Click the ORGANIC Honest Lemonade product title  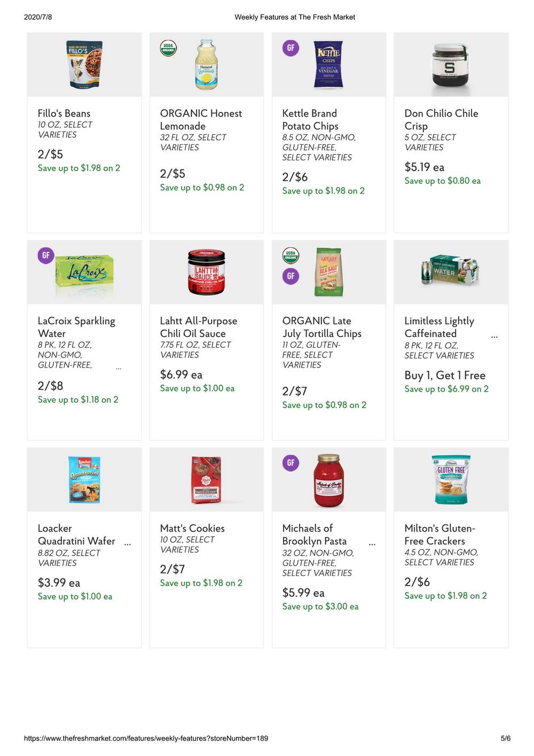click(x=201, y=120)
